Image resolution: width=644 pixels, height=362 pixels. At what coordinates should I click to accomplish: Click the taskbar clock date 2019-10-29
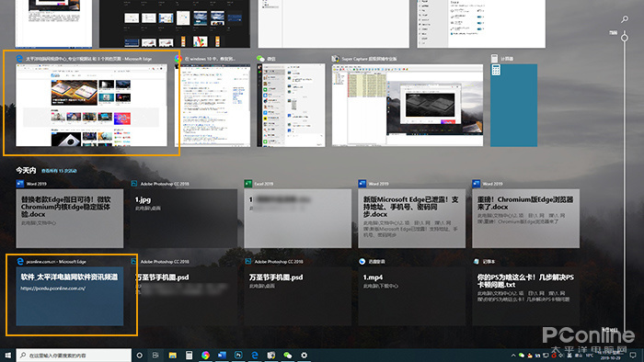(610, 358)
